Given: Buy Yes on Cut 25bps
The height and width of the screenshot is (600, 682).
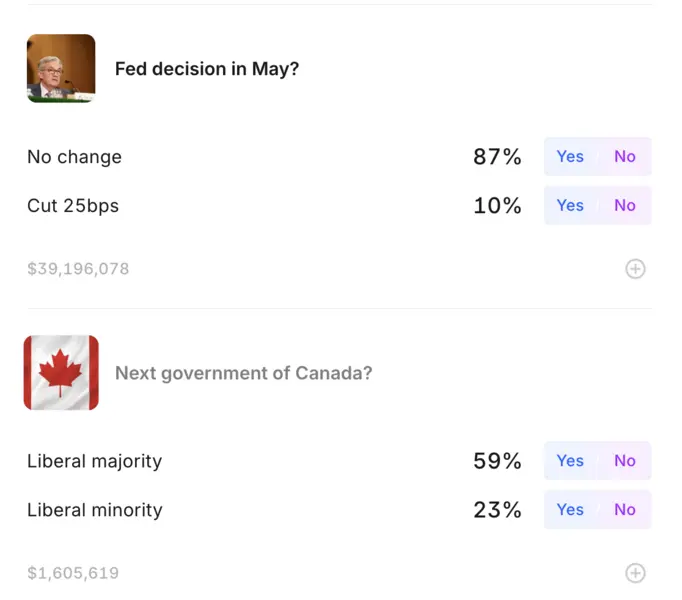Looking at the screenshot, I should coord(571,206).
